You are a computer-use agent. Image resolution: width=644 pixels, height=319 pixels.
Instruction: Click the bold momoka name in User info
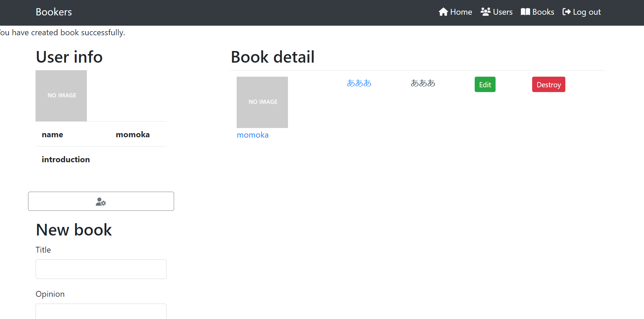133,135
